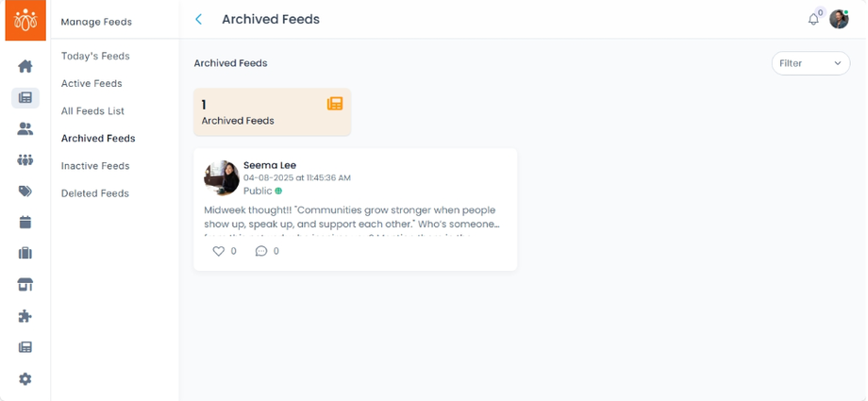868x401 pixels.
Task: Open the Settings gear icon
Action: click(25, 378)
